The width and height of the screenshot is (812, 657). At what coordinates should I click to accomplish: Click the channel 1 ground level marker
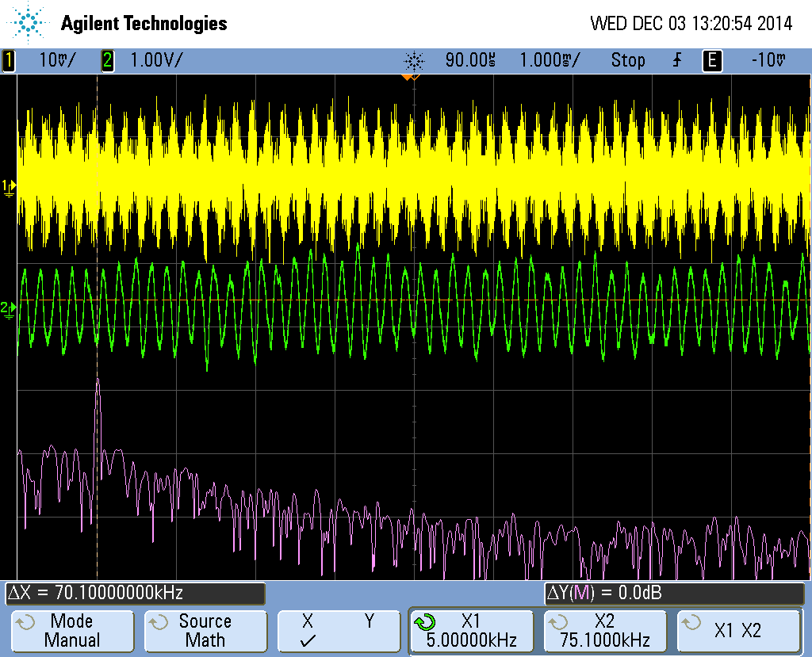8,187
